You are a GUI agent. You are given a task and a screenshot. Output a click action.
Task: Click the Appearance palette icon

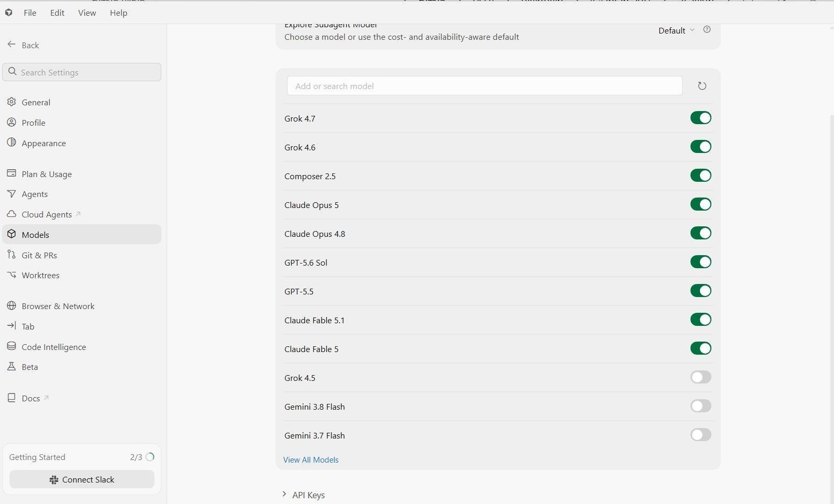click(12, 143)
